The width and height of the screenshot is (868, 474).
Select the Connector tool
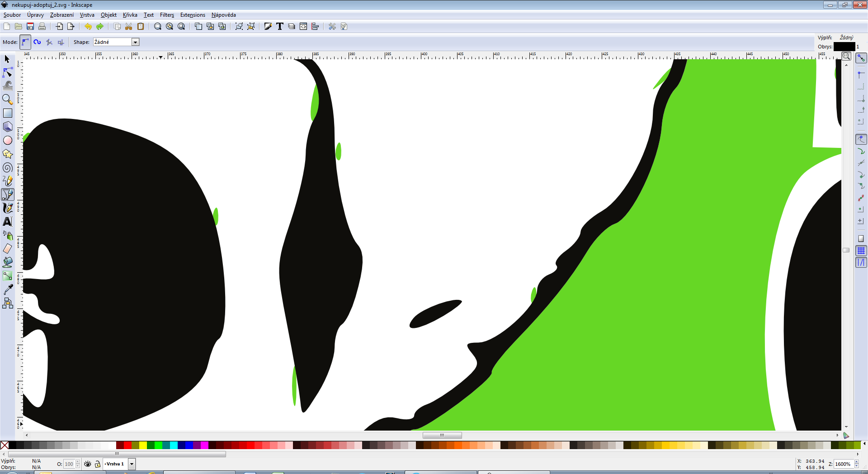7,303
